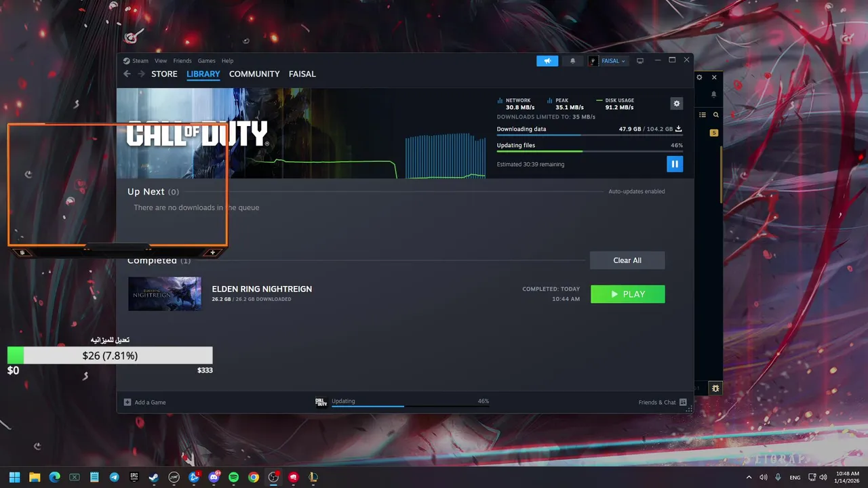The image size is (868, 488).
Task: Click Add a Game
Action: coord(144,402)
